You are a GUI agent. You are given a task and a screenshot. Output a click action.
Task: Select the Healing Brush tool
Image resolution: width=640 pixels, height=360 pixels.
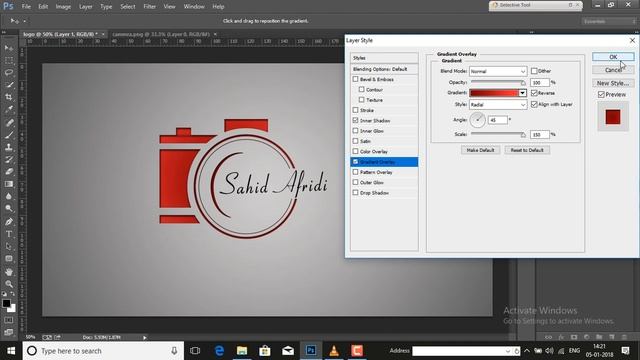click(x=9, y=122)
